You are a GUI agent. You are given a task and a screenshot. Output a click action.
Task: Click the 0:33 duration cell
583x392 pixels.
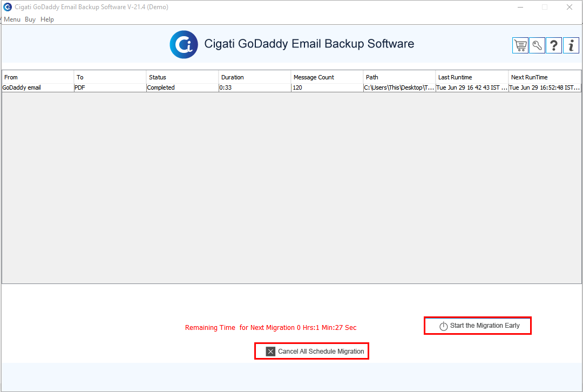point(255,88)
